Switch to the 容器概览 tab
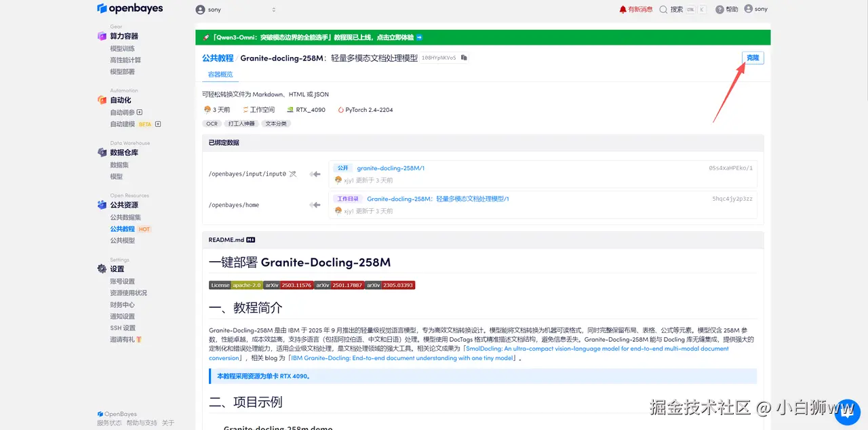This screenshot has height=430, width=868. tap(220, 75)
